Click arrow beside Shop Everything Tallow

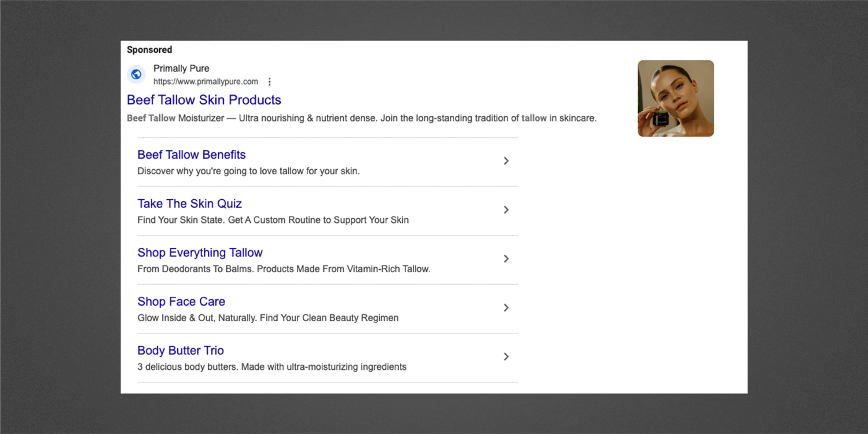[506, 259]
